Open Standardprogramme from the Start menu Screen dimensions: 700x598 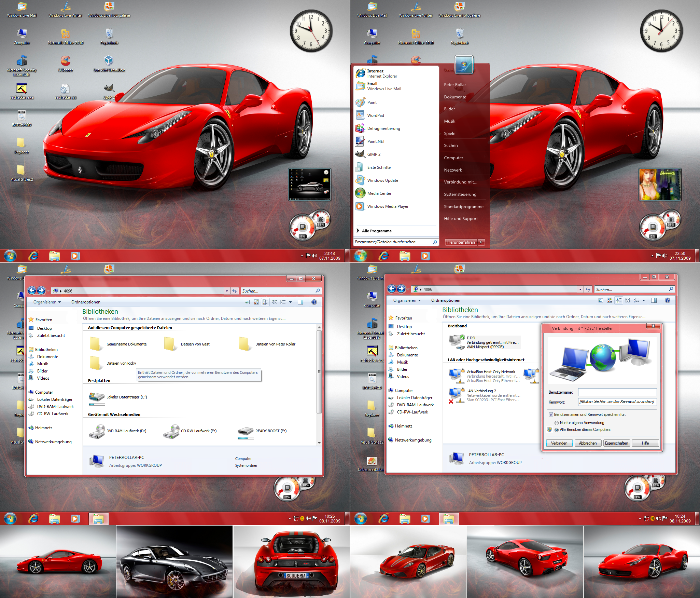tap(464, 206)
